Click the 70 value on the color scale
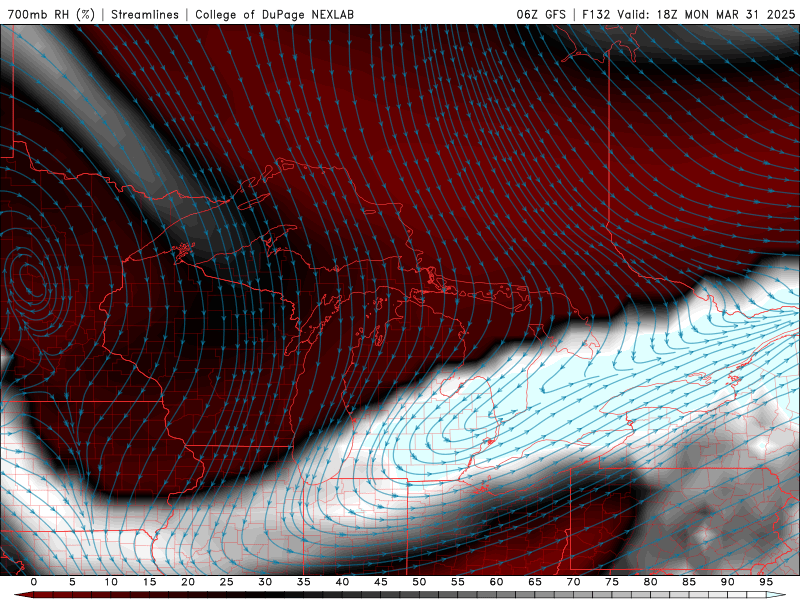 pyautogui.click(x=573, y=582)
